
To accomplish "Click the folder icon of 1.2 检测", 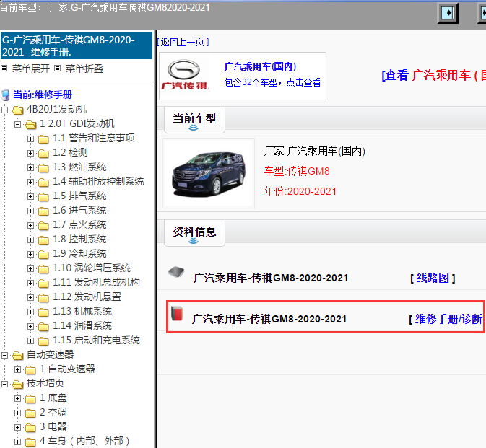I will 43,153.
